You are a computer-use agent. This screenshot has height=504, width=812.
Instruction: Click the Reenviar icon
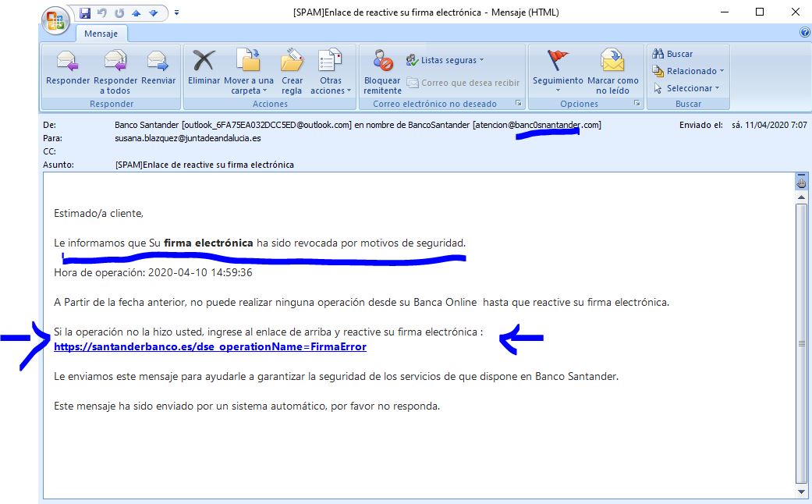coord(158,61)
